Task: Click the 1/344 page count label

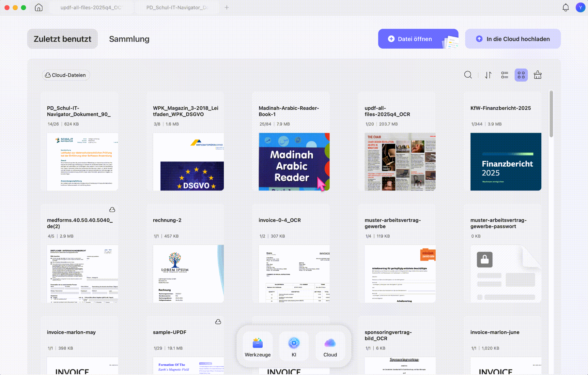Action: [x=477, y=124]
